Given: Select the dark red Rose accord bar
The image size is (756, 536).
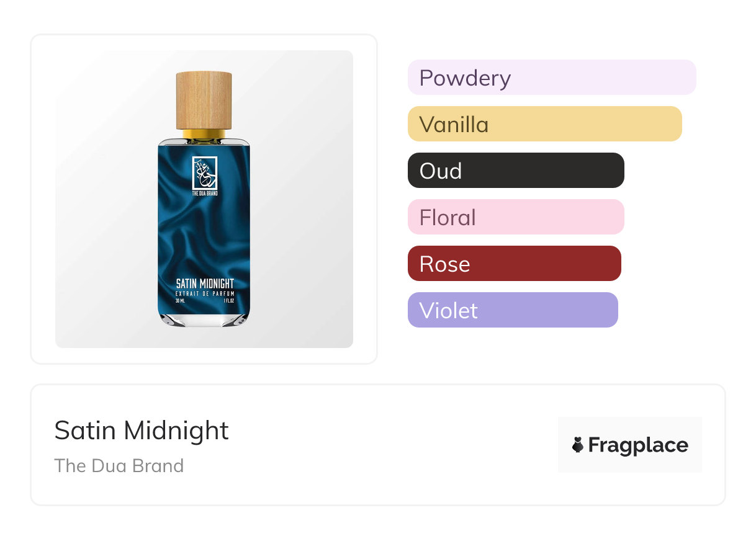Looking at the screenshot, I should point(514,264).
